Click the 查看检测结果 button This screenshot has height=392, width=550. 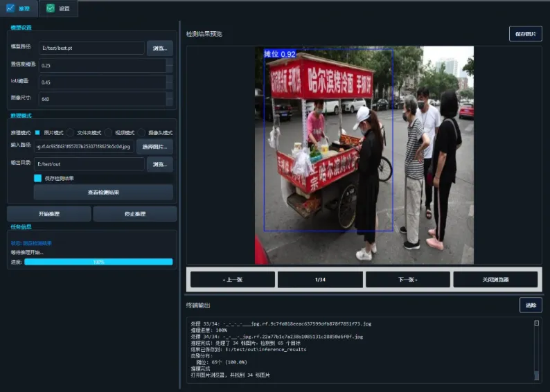pyautogui.click(x=103, y=192)
